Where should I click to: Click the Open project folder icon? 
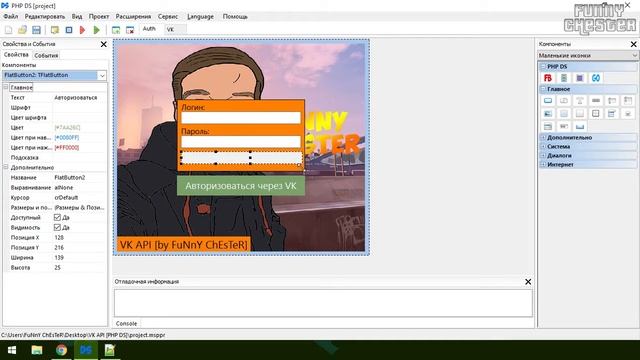22,30
